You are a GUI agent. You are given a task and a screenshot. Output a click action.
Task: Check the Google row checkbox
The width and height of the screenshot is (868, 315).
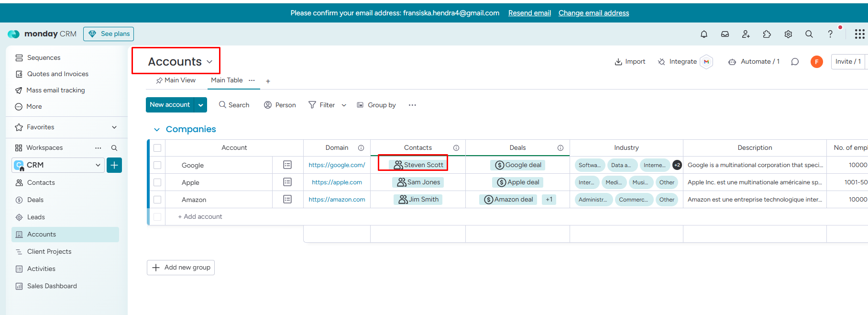[x=157, y=165]
